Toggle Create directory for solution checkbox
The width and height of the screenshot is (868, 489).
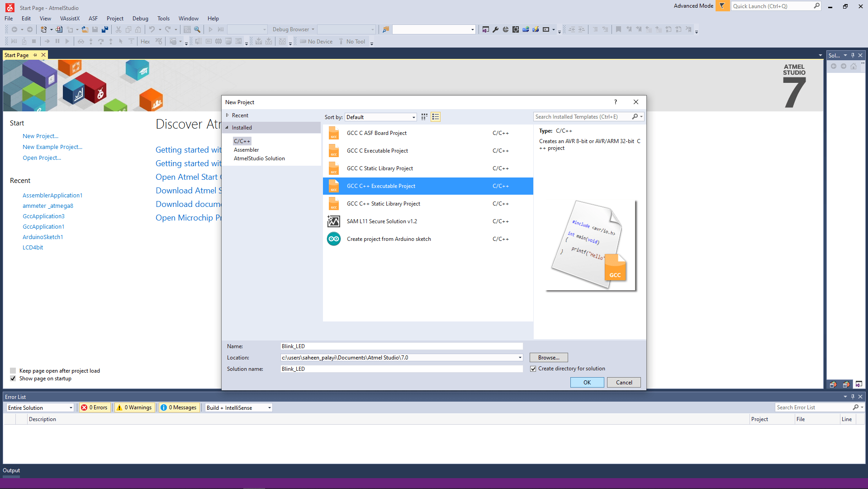(533, 369)
